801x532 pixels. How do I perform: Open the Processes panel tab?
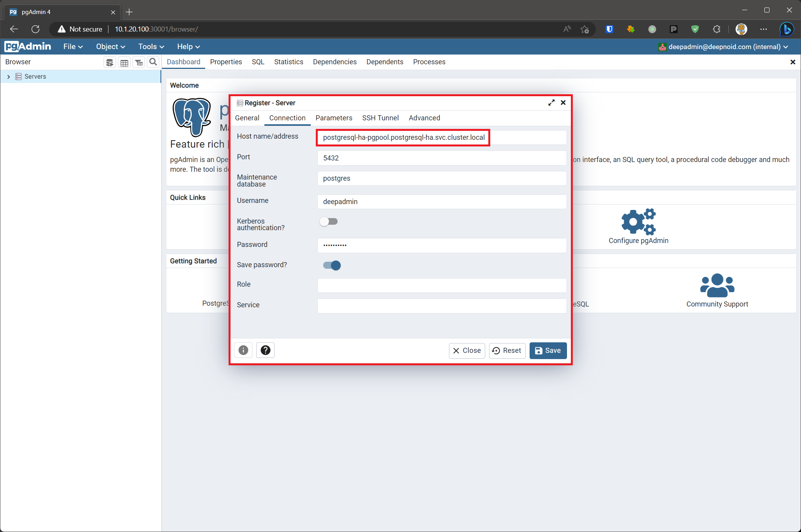[x=429, y=62]
